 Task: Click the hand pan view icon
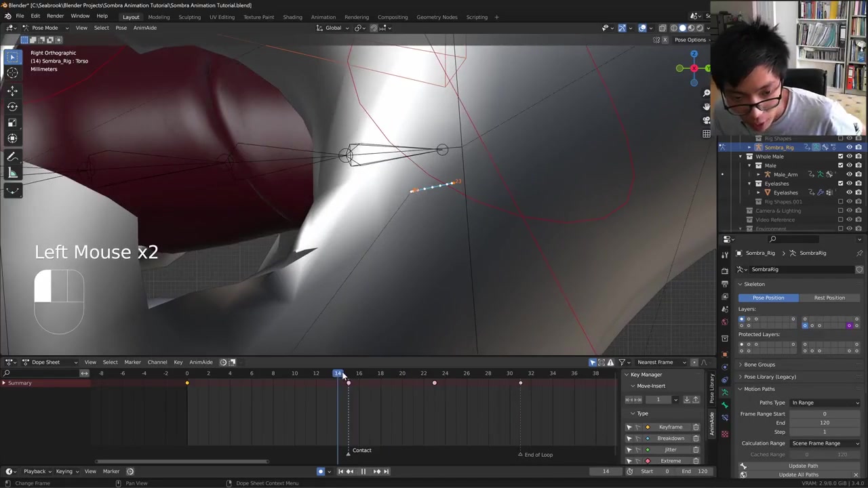pos(706,106)
